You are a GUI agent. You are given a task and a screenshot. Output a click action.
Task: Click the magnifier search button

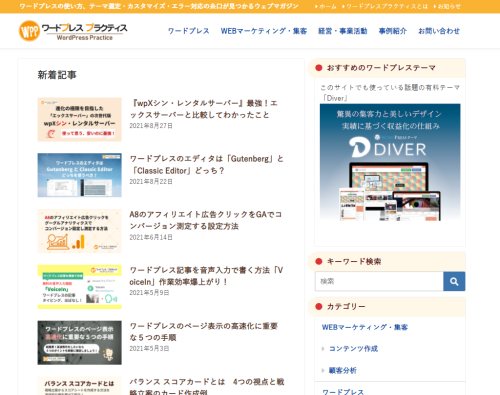454,281
